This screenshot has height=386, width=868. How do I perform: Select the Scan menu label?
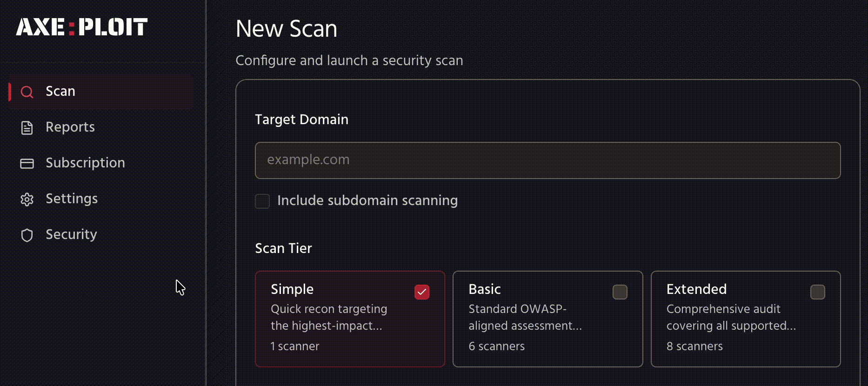(x=60, y=91)
